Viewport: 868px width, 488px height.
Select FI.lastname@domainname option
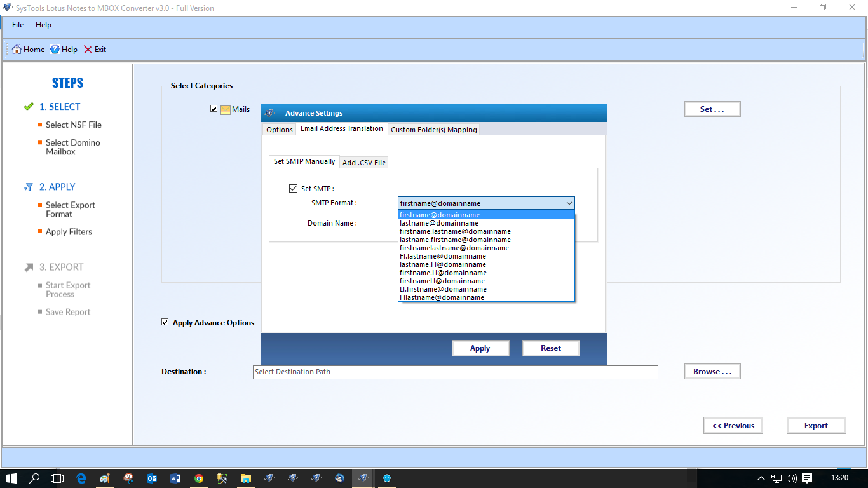click(x=486, y=256)
